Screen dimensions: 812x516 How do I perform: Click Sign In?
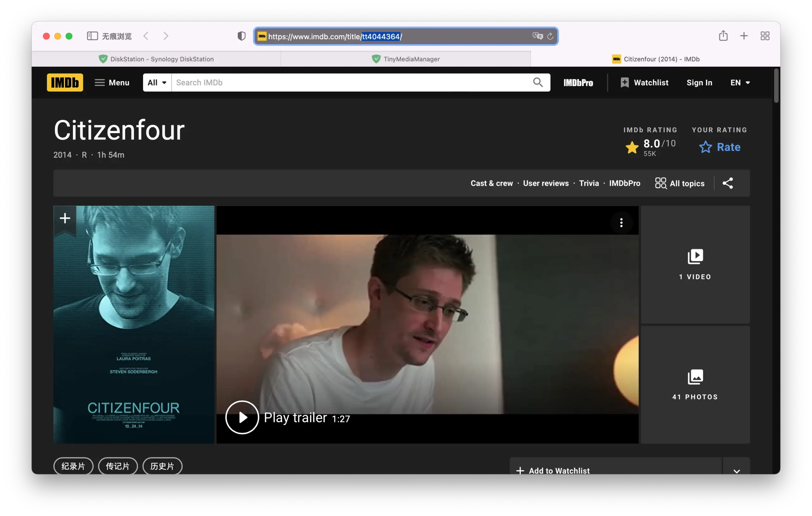tap(699, 83)
